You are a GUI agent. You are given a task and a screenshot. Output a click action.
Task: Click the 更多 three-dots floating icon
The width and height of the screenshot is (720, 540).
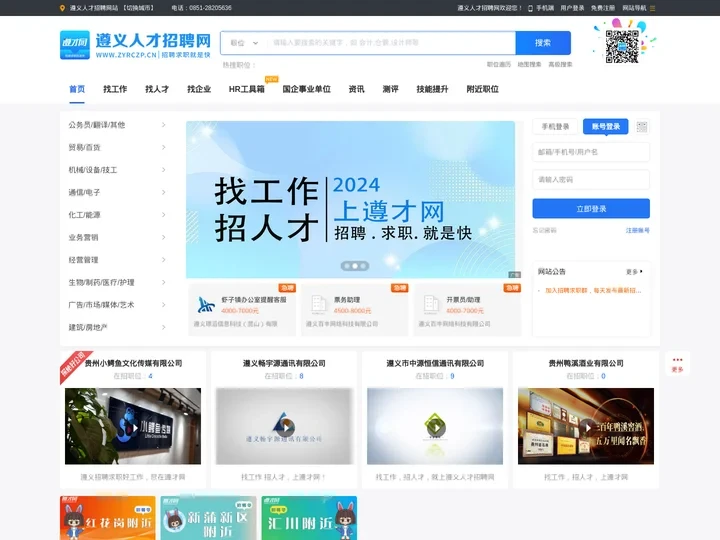pyautogui.click(x=677, y=364)
